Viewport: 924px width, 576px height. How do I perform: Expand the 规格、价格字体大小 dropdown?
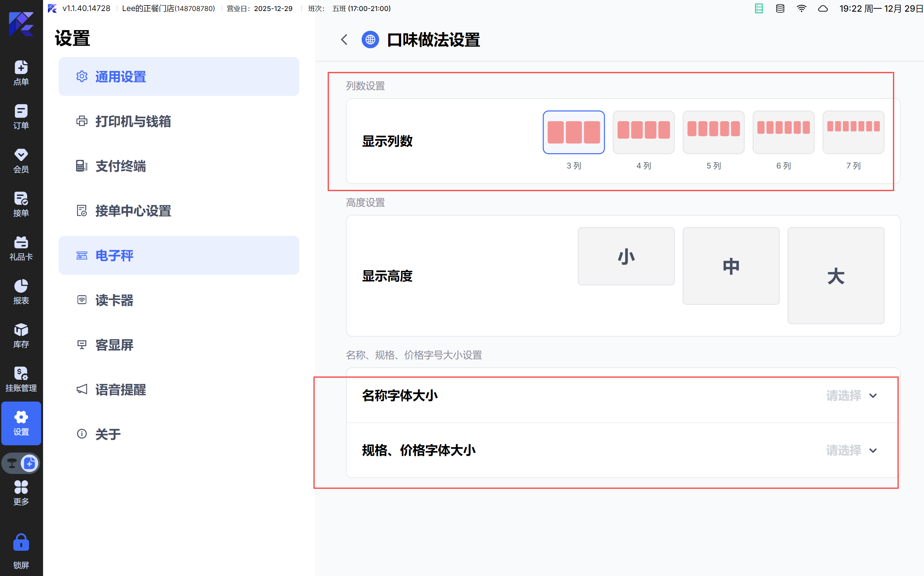click(x=851, y=450)
